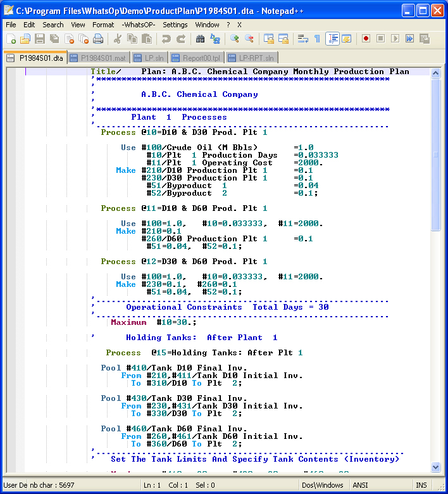Switch to the P1984S01.mat tab
The image size is (448, 494).
point(98,58)
